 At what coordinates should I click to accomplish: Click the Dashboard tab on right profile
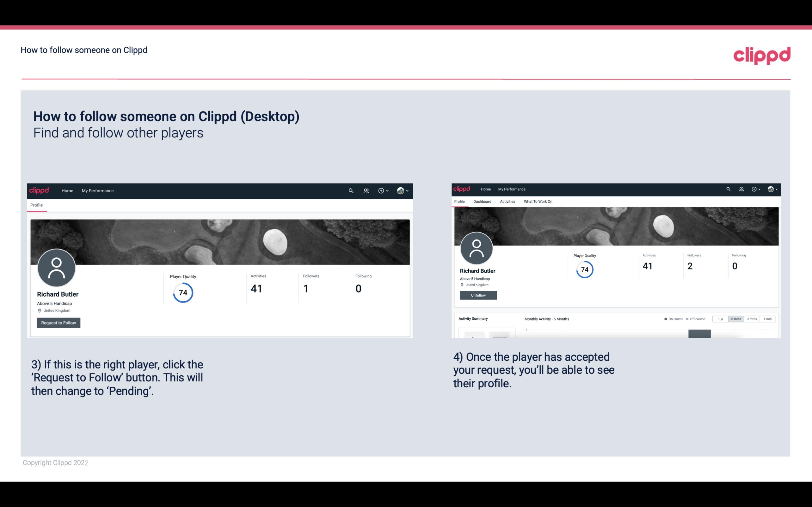point(482,202)
